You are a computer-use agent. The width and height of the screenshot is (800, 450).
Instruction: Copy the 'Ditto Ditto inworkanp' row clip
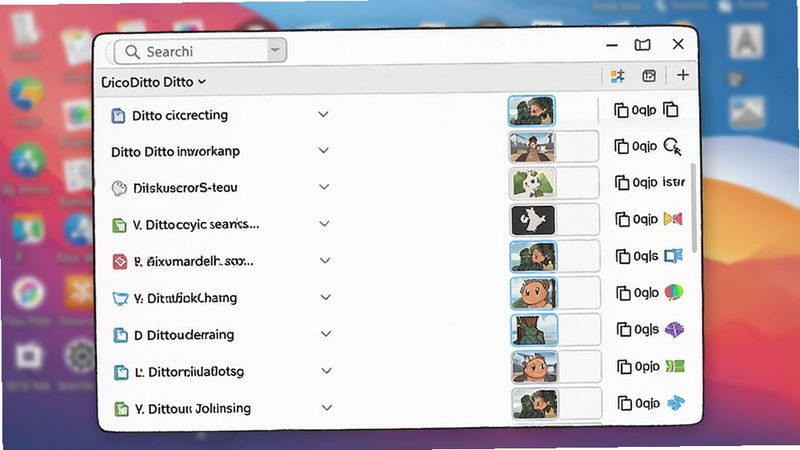point(621,147)
